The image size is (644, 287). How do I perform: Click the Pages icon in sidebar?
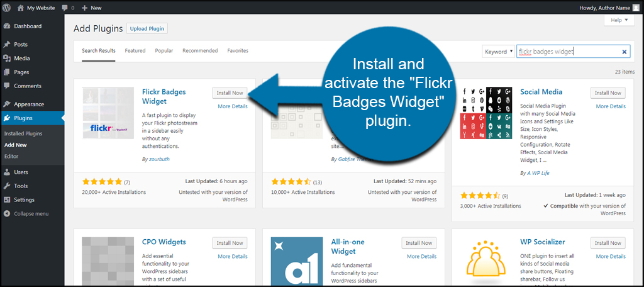coord(6,72)
